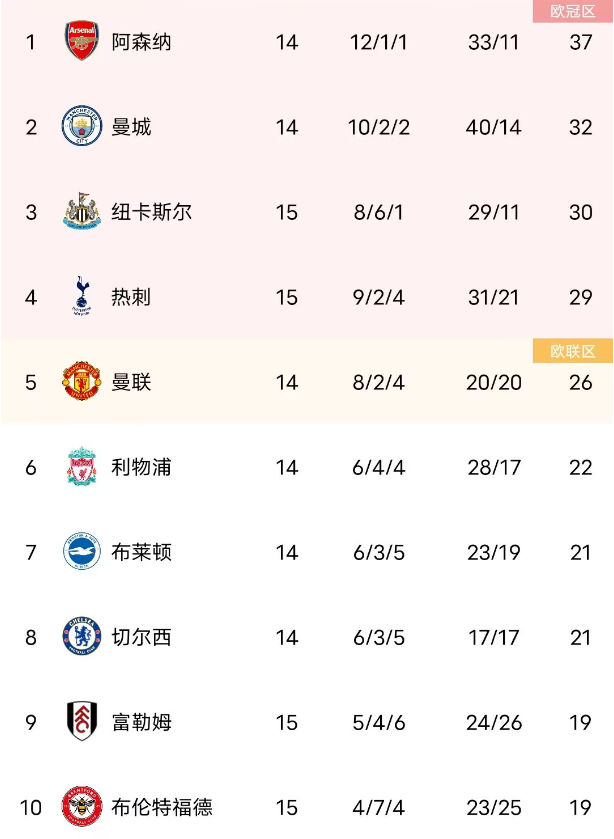
Task: Tap the Tottenham Hotspur crest
Action: pos(82,297)
